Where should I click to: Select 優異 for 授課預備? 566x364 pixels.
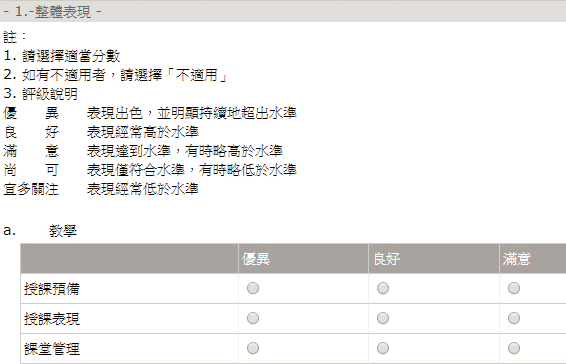coord(253,288)
